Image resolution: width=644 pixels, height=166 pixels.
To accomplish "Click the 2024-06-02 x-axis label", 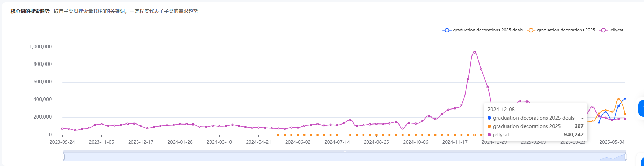I will (298, 142).
